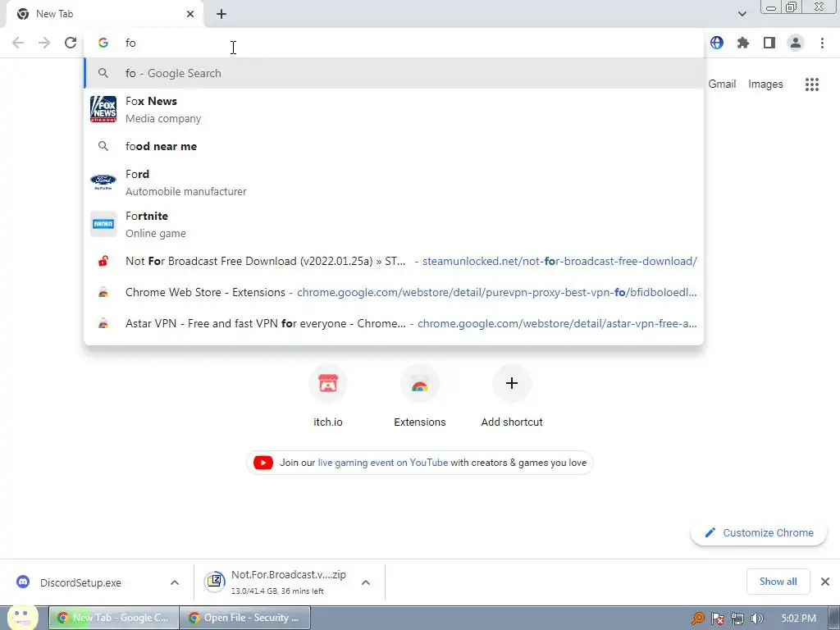Click the forward navigation arrow
Viewport: 840px width, 630px height.
(44, 43)
